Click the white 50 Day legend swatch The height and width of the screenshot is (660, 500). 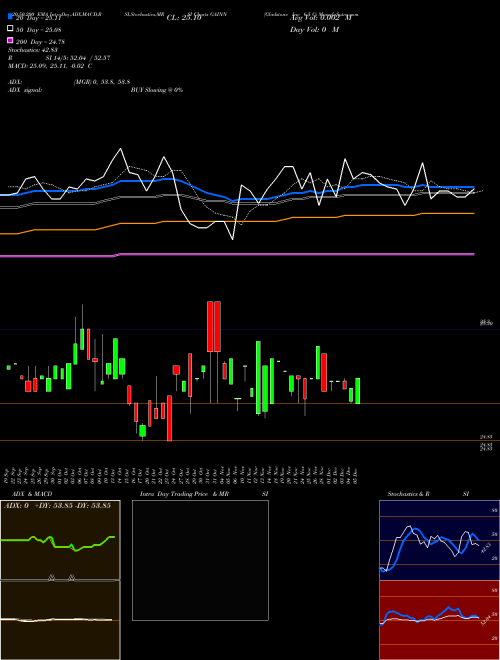(10, 29)
